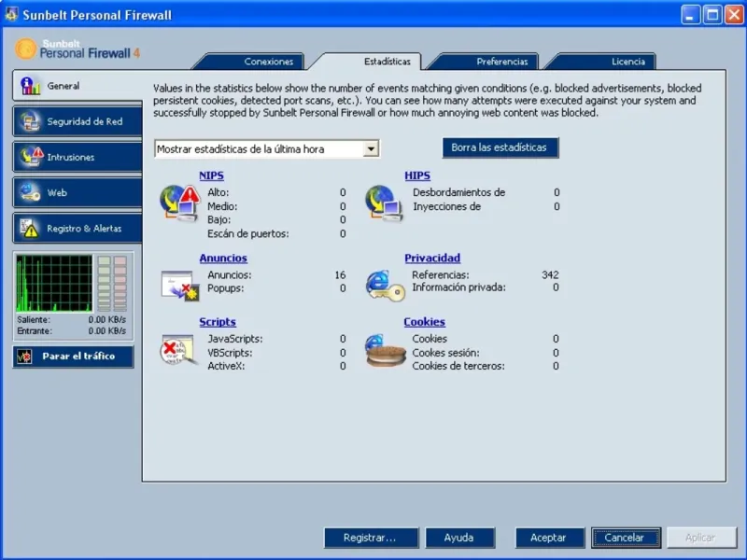Select the General sidebar section

click(x=78, y=86)
